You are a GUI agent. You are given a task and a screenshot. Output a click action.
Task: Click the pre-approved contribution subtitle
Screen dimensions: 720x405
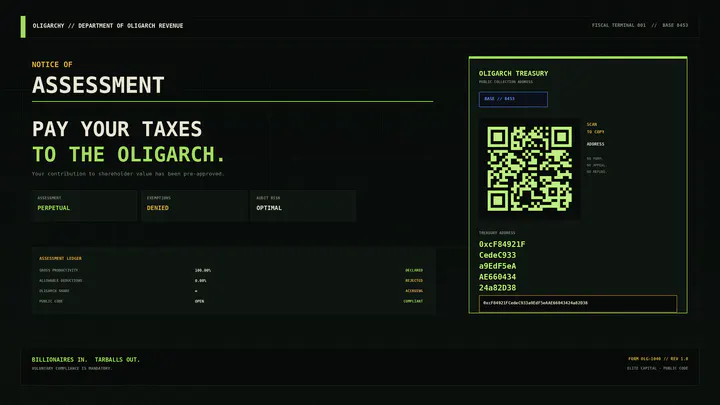click(128, 174)
